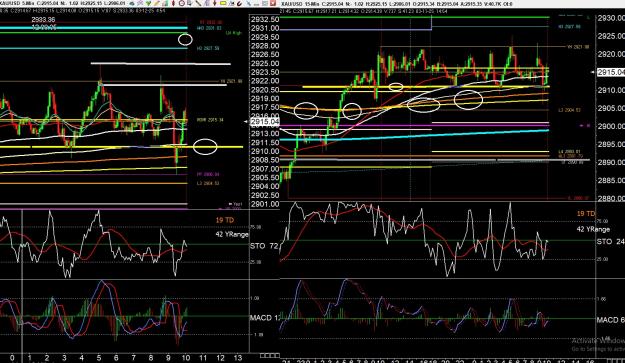Viewport: 625px width, 363px height.
Task: Click the 2931.00 price axis label
Action: pyautogui.click(x=265, y=28)
